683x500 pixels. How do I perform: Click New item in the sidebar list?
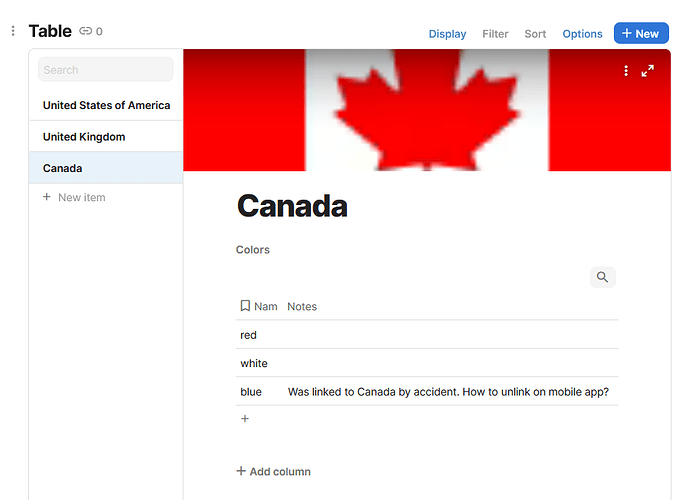coord(82,197)
